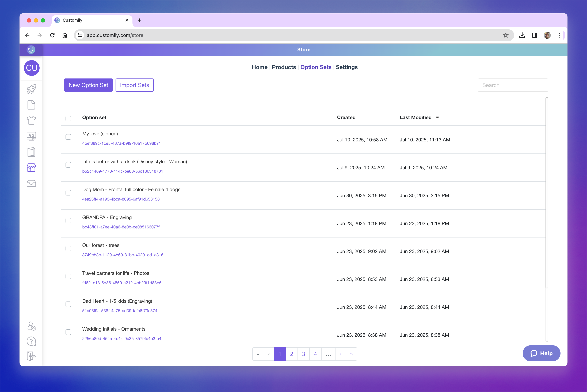Image resolution: width=587 pixels, height=392 pixels.
Task: Click the blank document sidebar icon
Action: click(31, 105)
